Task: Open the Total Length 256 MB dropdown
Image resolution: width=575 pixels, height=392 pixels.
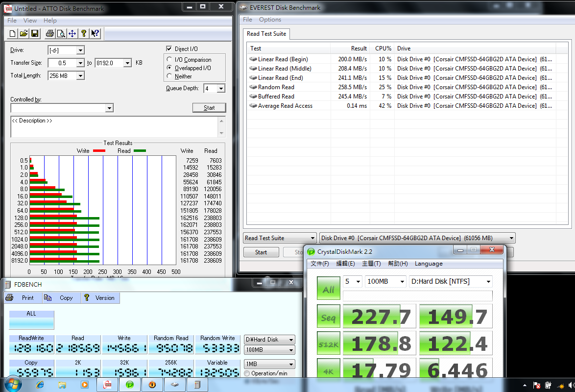Action: coord(81,75)
